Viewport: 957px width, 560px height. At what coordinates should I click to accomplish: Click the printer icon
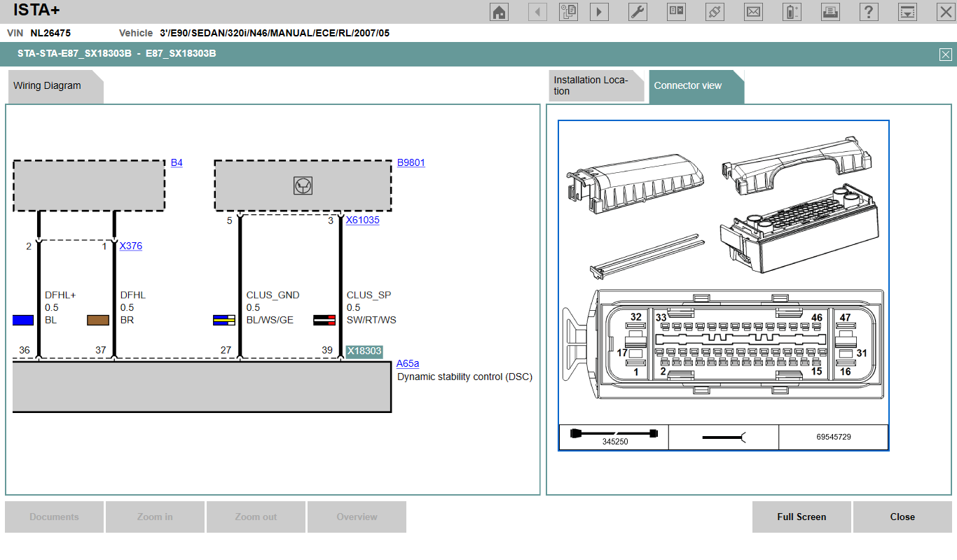click(x=830, y=12)
